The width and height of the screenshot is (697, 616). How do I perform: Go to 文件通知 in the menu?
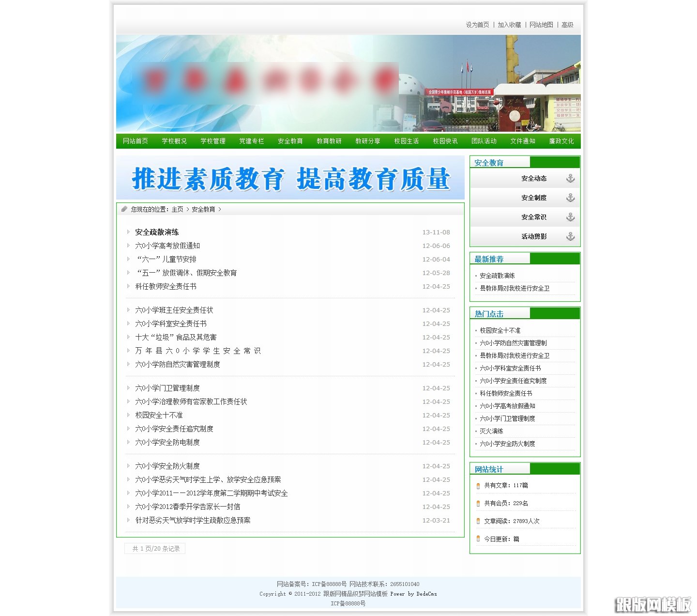(x=523, y=141)
